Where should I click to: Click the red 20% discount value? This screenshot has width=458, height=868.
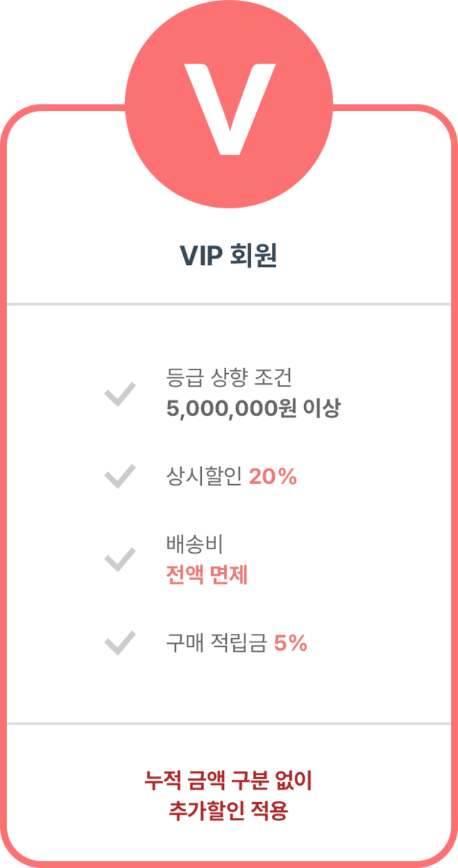273,477
